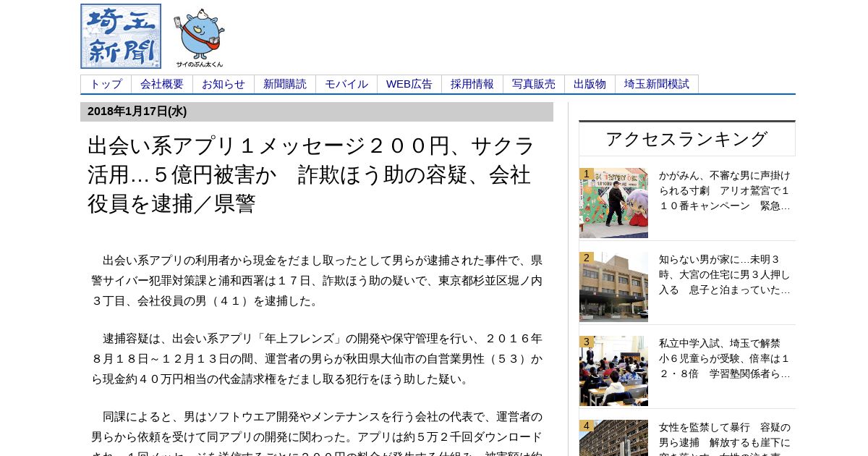Click the サイのぶん太くん mascot image
Viewport: 868px width, 456px height.
click(200, 38)
